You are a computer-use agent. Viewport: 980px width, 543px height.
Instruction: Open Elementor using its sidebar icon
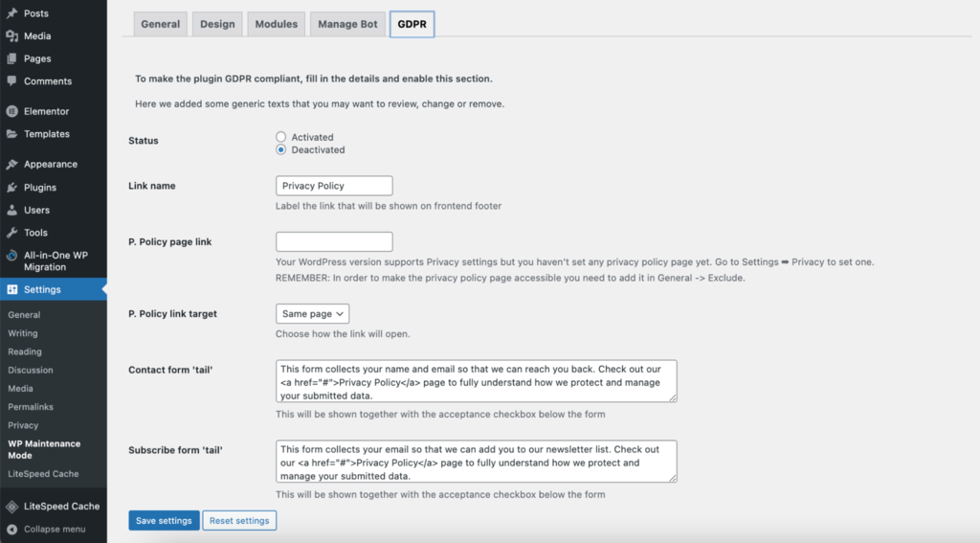11,111
